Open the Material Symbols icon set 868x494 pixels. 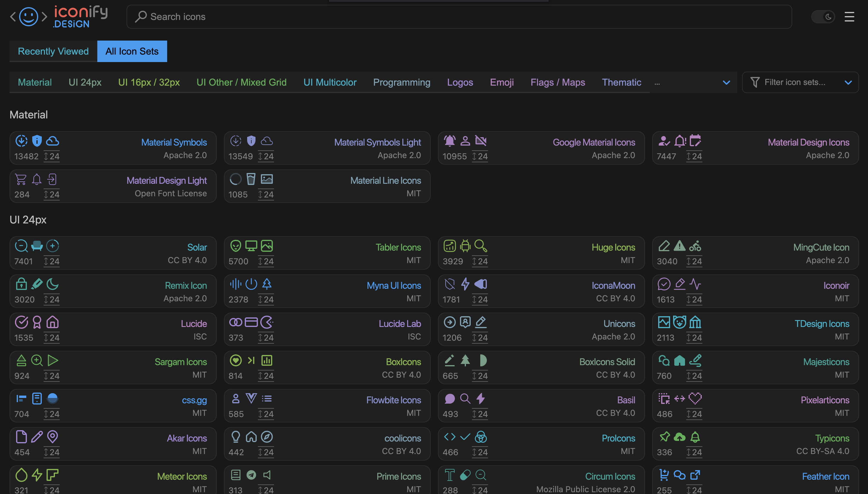pyautogui.click(x=113, y=148)
